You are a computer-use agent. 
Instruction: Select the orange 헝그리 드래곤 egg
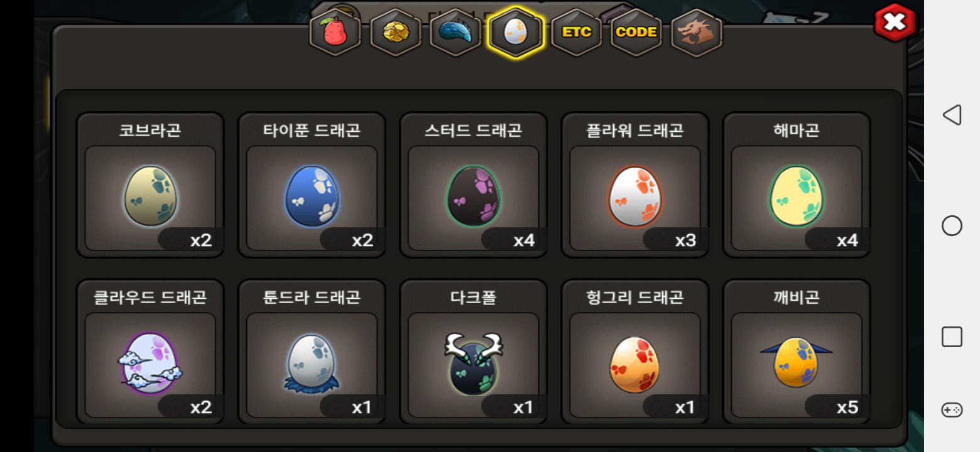(635, 352)
